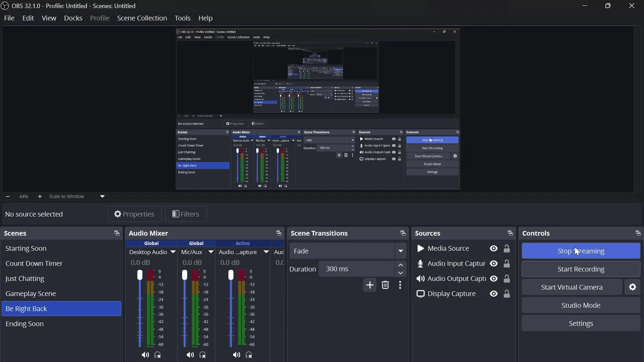Select the Gameplay Scene
The image size is (644, 362).
(61, 294)
